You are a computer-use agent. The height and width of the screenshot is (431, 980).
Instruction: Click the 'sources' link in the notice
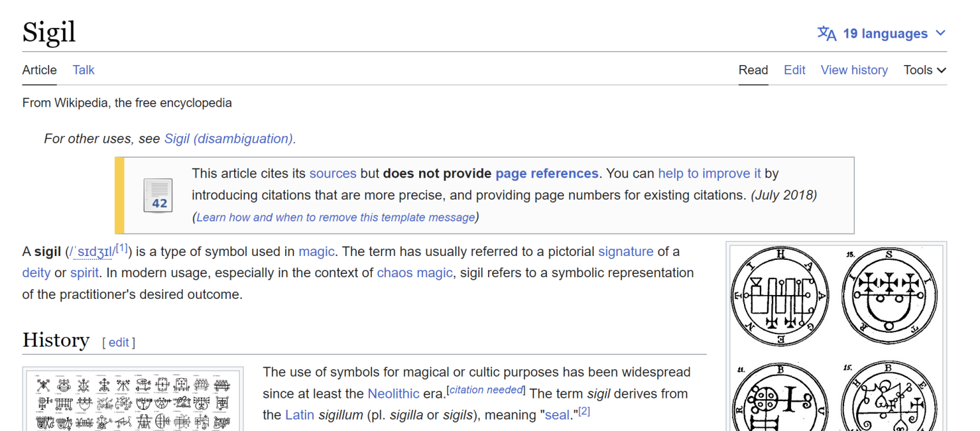333,174
